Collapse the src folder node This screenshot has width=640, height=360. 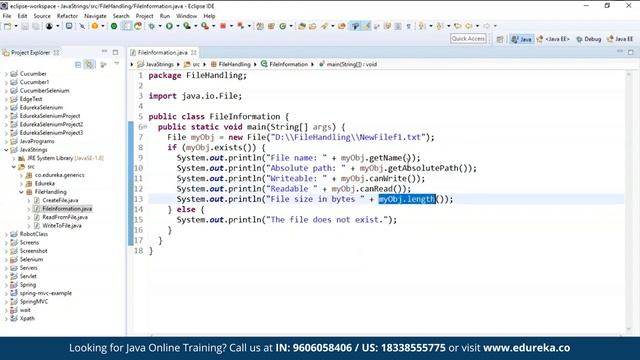click(x=14, y=167)
